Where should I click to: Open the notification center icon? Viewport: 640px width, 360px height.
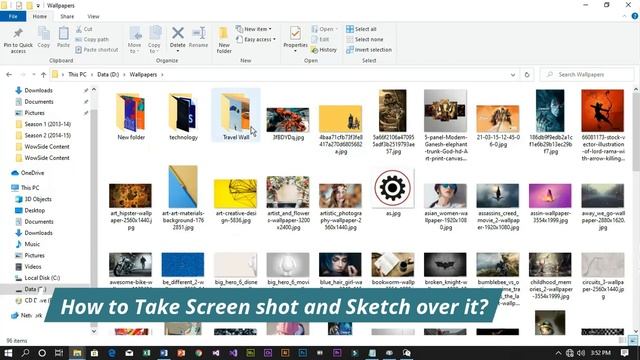(624, 353)
